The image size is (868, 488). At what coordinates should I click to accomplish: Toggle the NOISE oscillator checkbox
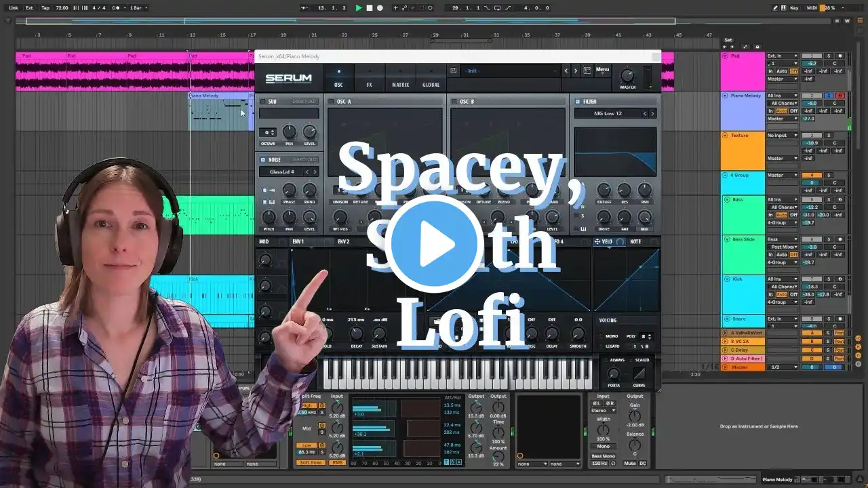[x=263, y=160]
